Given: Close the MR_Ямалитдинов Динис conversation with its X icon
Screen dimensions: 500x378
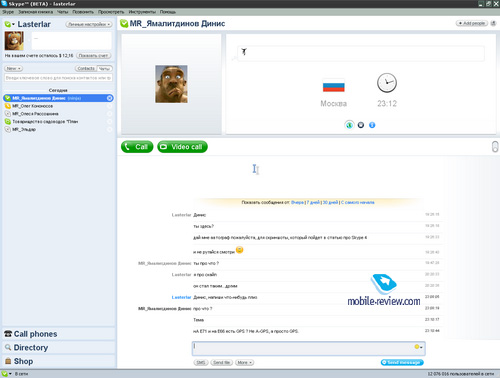Looking at the screenshot, I should 109,98.
